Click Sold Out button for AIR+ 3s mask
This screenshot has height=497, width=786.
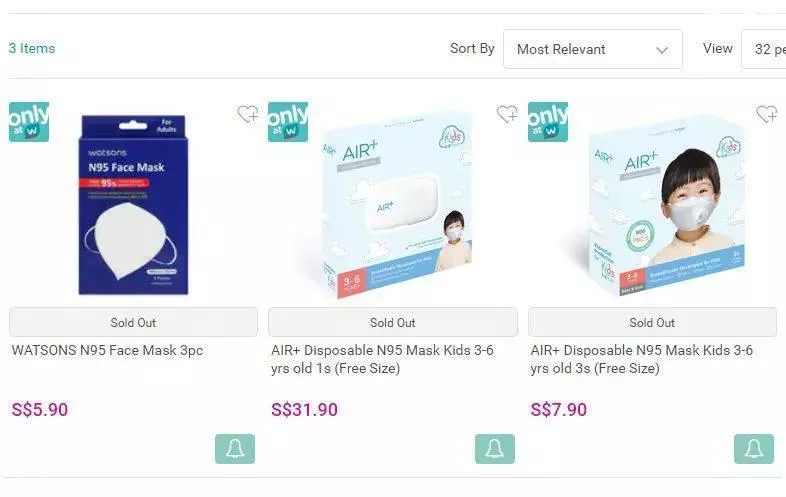[652, 322]
